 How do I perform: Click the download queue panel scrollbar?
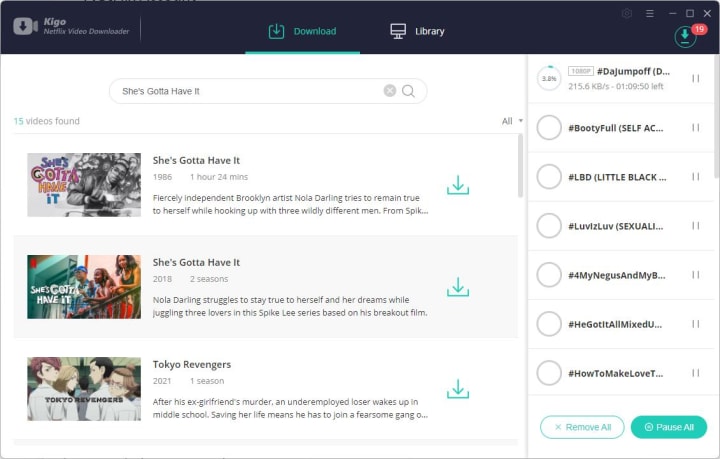(717, 116)
